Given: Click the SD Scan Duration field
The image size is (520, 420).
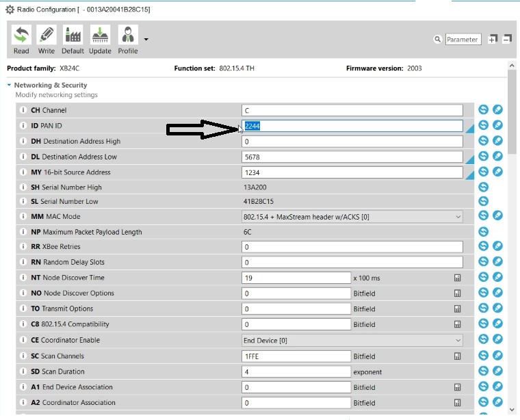Looking at the screenshot, I should pyautogui.click(x=296, y=371).
